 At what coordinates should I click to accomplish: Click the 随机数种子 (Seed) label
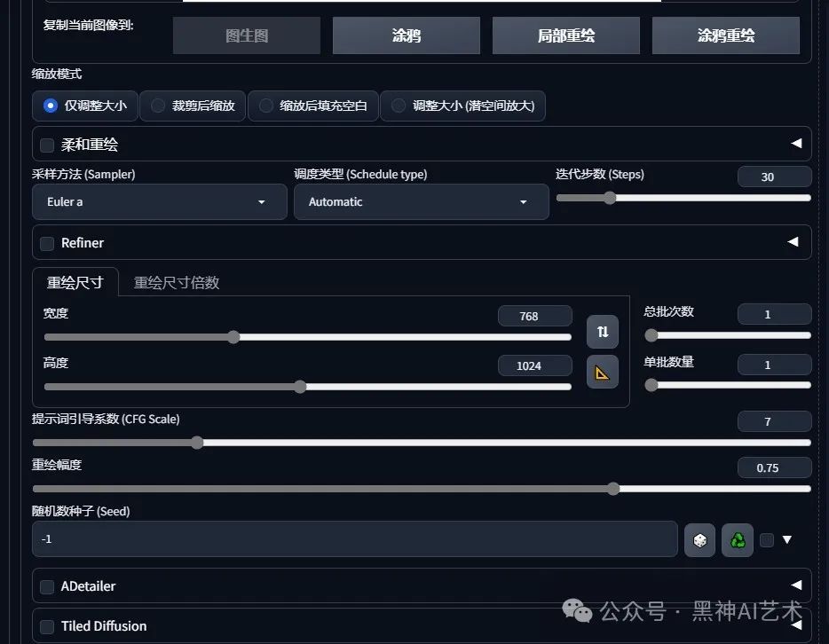[81, 511]
